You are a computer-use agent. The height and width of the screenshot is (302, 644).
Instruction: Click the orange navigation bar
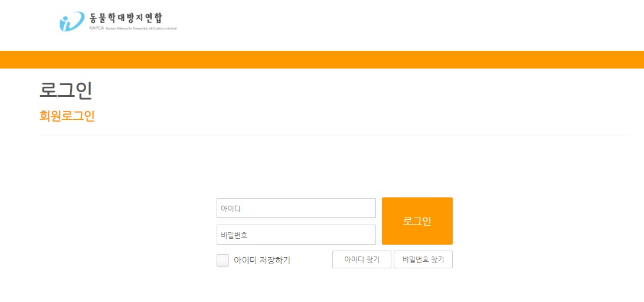point(322,60)
